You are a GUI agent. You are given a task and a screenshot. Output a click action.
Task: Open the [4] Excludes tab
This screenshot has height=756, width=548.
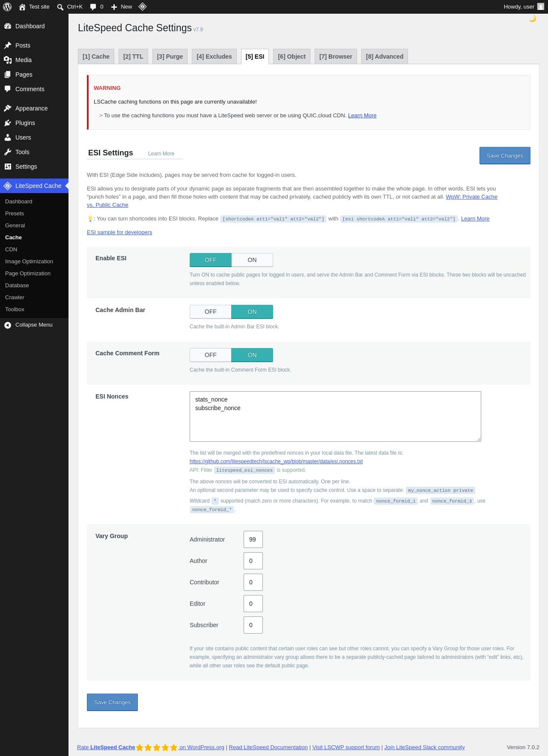(214, 57)
